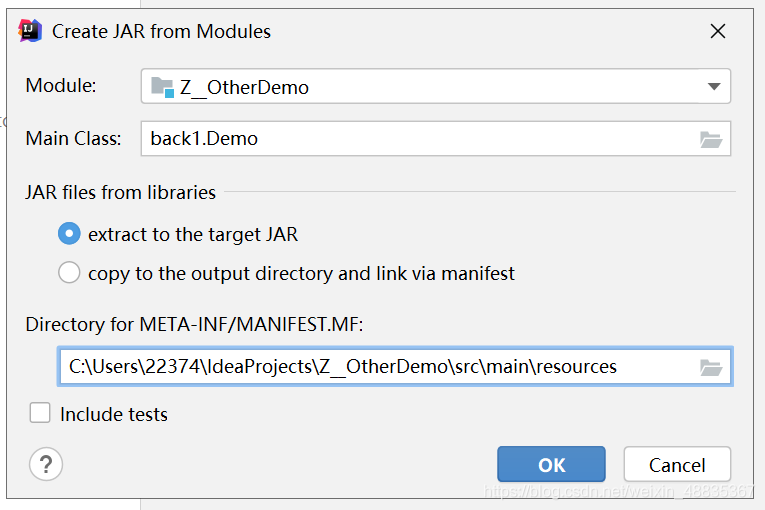Click the 'Main Class:' label

click(x=73, y=138)
